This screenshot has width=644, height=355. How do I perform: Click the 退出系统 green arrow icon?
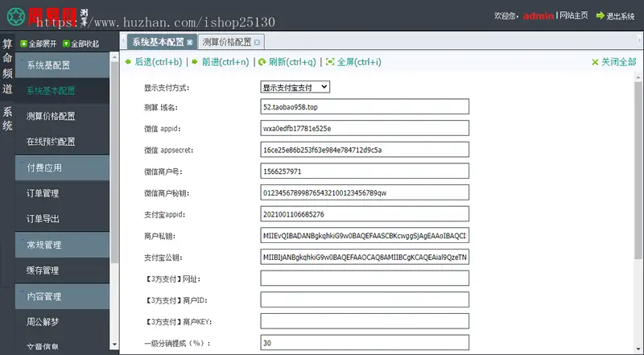click(x=600, y=15)
